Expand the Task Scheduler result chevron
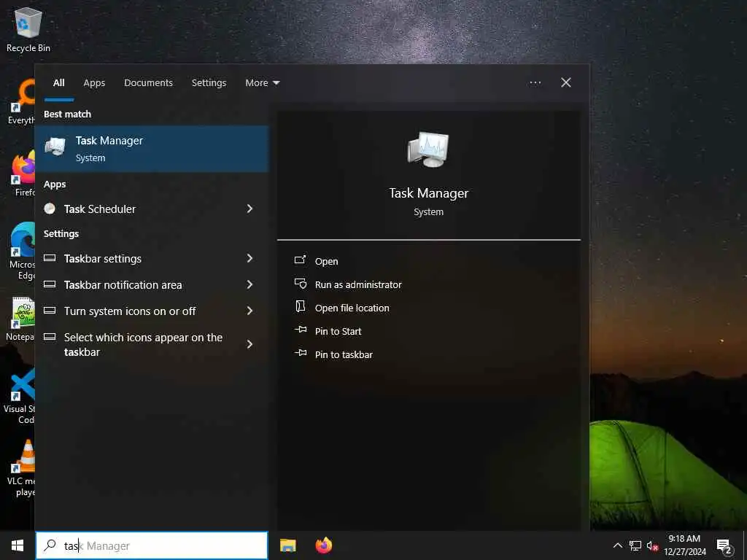 pyautogui.click(x=249, y=209)
